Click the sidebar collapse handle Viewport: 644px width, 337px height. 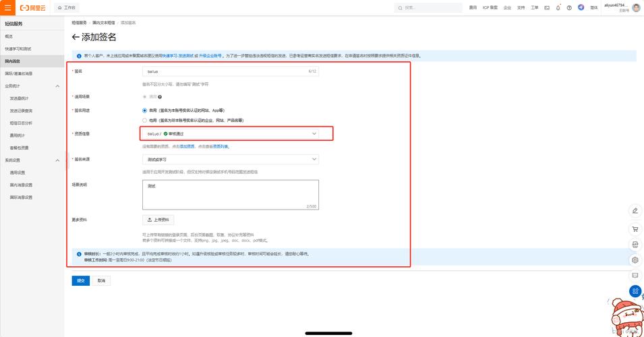(66, 161)
